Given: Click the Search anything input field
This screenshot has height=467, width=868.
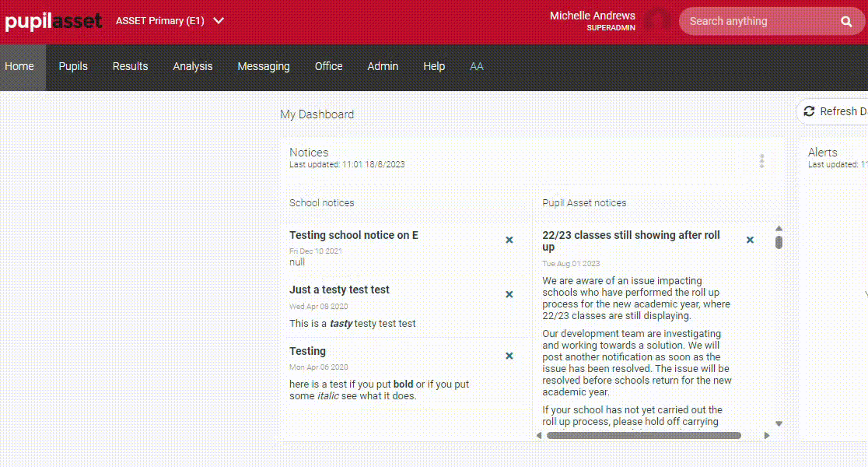Looking at the screenshot, I should (758, 22).
